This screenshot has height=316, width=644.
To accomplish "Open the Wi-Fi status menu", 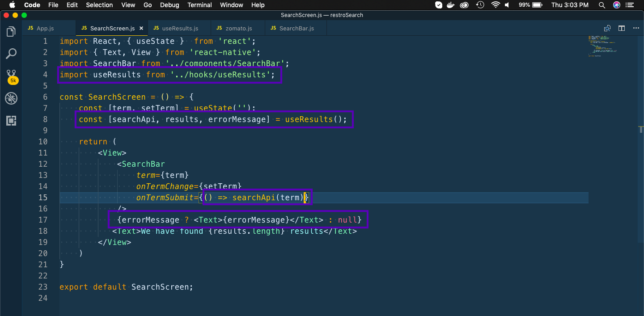I will pos(495,5).
